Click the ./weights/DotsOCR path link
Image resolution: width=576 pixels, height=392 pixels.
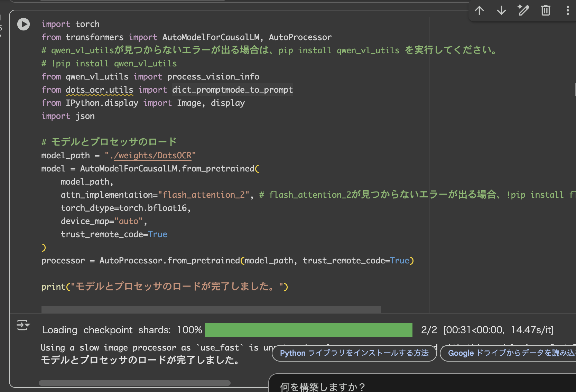pyautogui.click(x=152, y=156)
